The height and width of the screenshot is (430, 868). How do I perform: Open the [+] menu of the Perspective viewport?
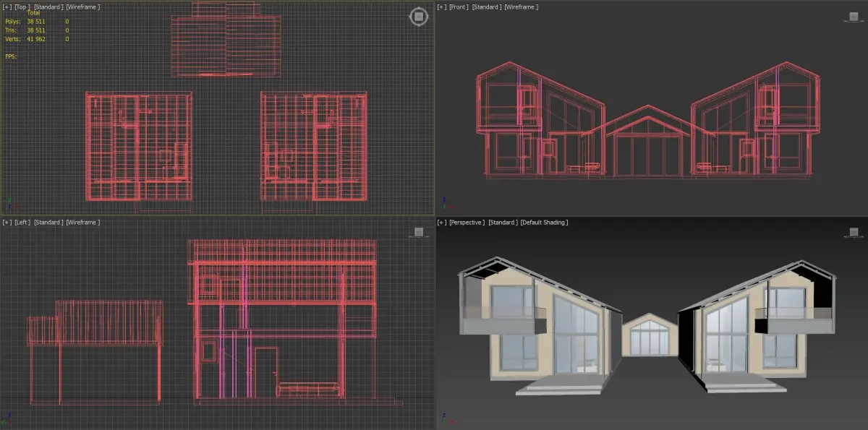pos(443,222)
